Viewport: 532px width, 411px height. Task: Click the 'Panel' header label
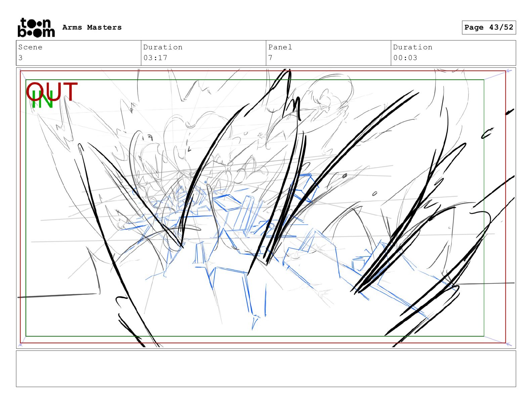click(x=280, y=47)
